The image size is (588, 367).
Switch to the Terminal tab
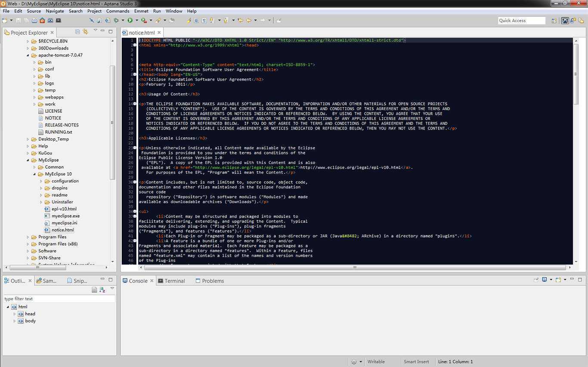171,281
